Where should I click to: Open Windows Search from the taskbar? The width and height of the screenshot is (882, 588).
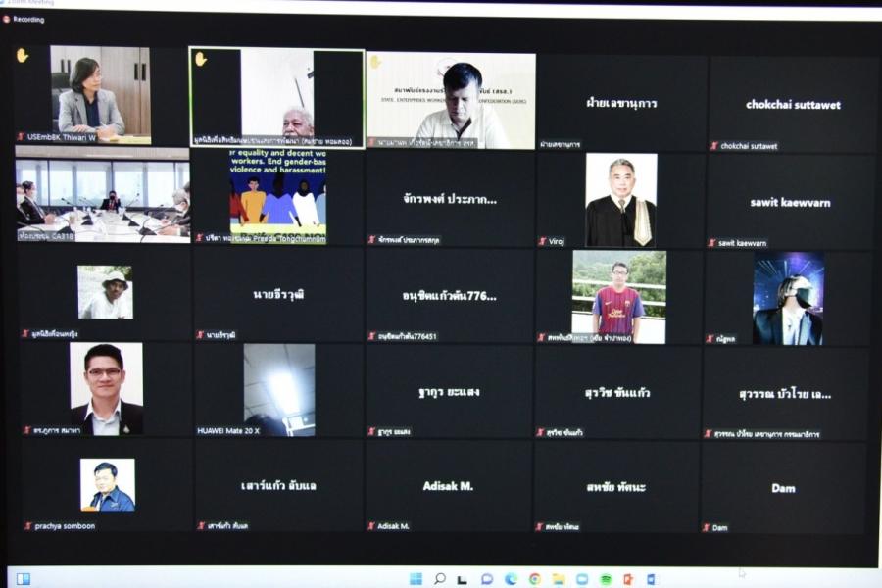click(x=440, y=579)
